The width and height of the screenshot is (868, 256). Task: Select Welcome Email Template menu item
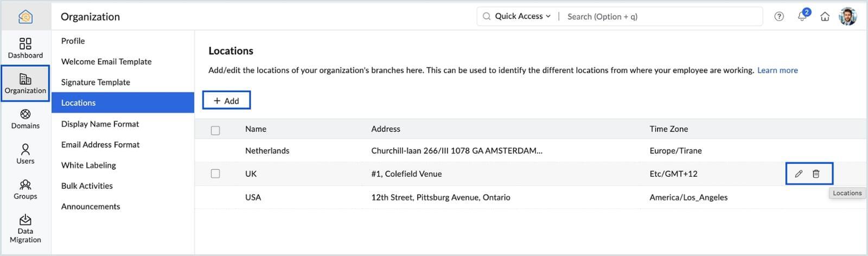[x=106, y=61]
